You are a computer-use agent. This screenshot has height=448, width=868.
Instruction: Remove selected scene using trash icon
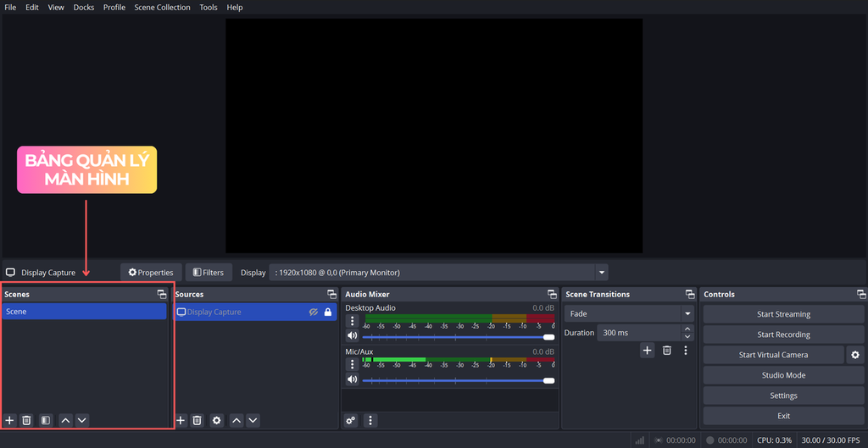pyautogui.click(x=26, y=420)
